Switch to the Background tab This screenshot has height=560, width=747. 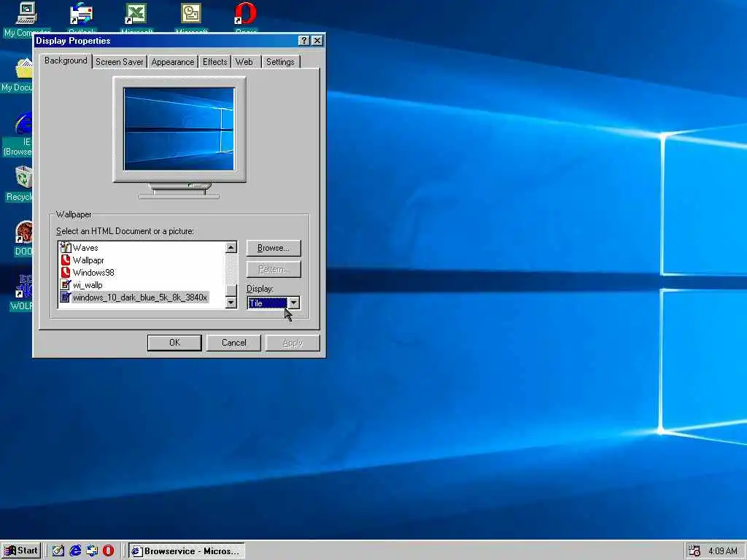click(66, 61)
